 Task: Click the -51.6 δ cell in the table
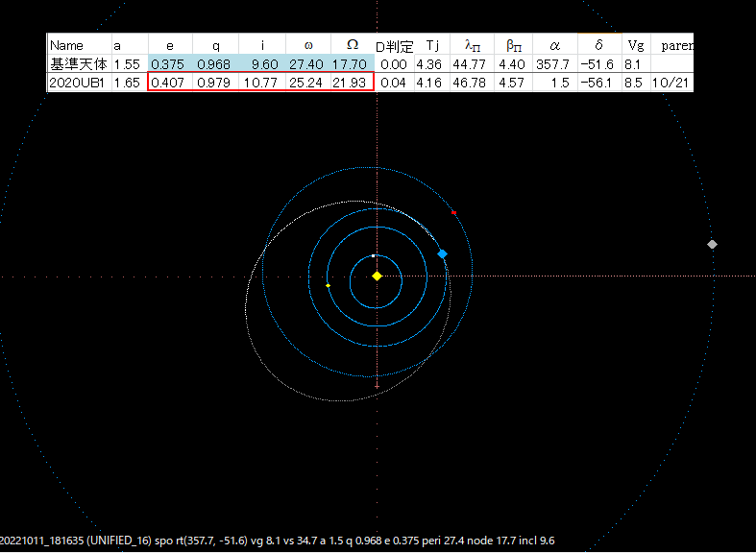[x=599, y=64]
